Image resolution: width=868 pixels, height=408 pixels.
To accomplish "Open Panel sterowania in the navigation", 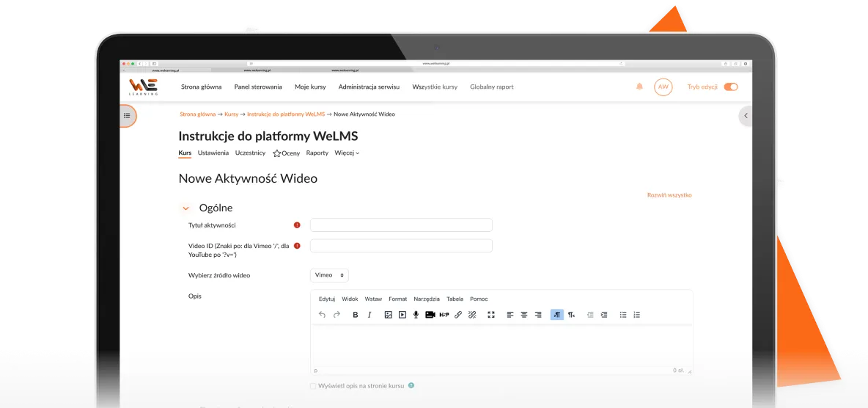I will point(258,87).
